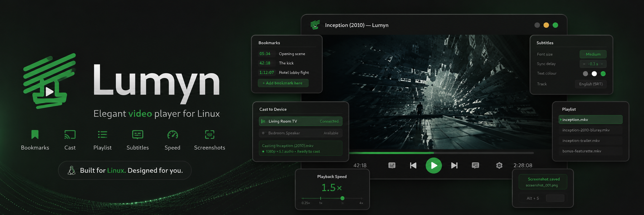Click the Linux penguin icon

pos(71,170)
